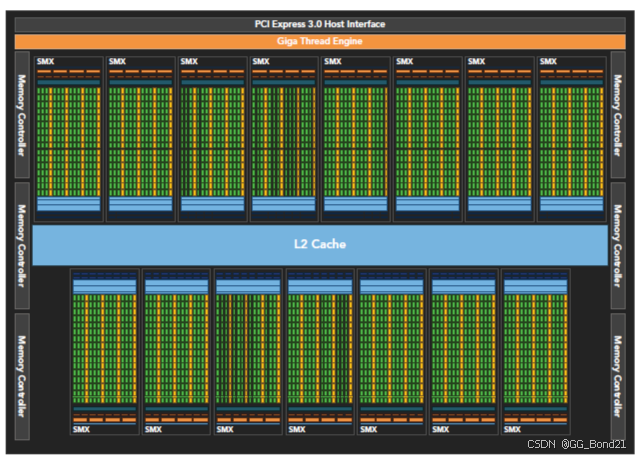Click the last SMX unit in the bottom row

(535, 352)
